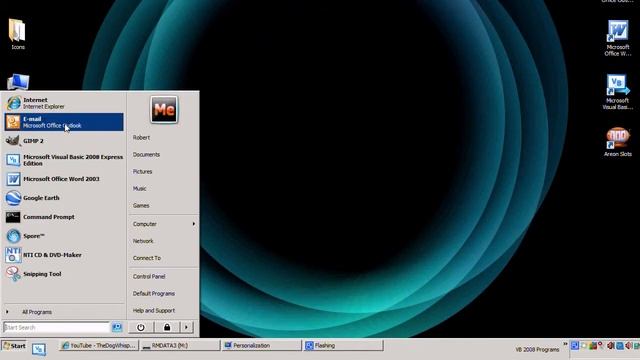Open Music from the Start menu

(x=140, y=189)
